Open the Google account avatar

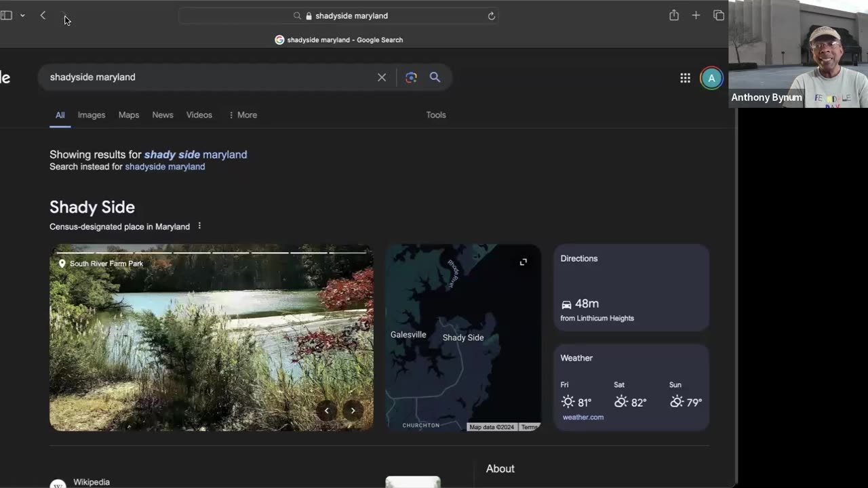click(711, 78)
